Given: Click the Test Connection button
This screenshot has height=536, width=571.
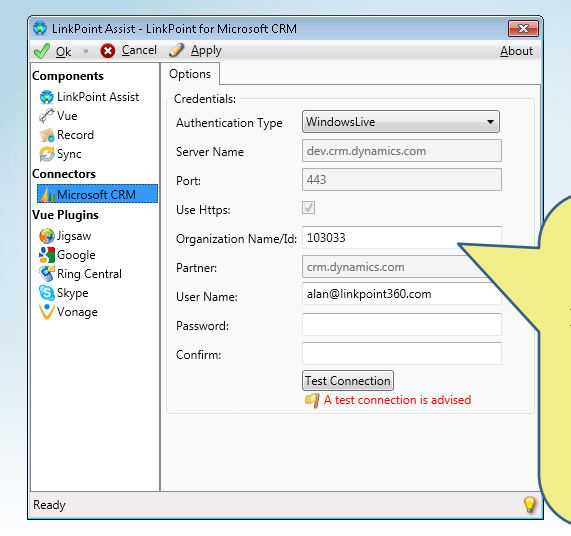Looking at the screenshot, I should [x=348, y=381].
